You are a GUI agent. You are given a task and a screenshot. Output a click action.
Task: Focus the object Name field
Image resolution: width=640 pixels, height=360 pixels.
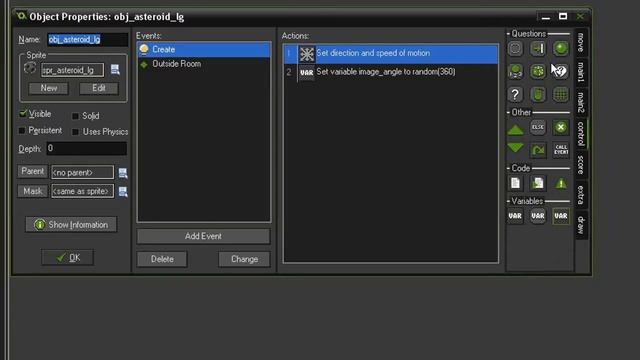coord(87,40)
